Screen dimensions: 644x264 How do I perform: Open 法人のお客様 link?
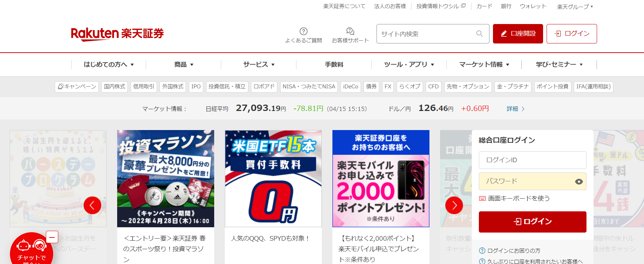point(390,6)
